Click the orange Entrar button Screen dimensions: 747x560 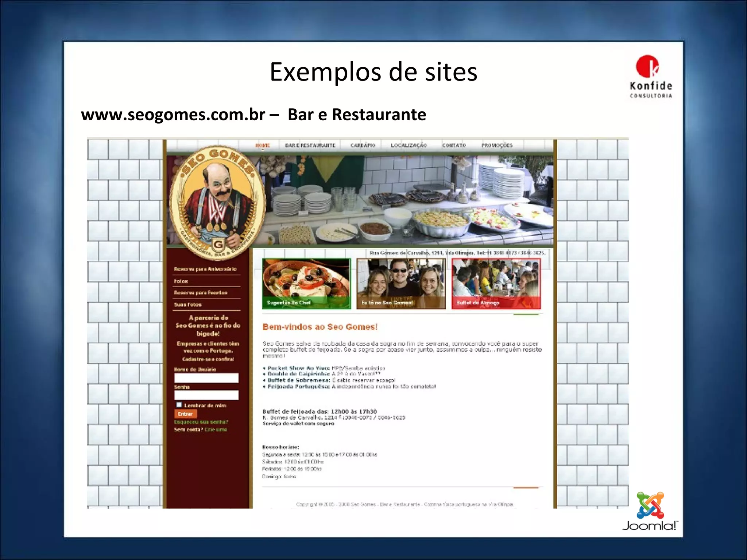pyautogui.click(x=186, y=414)
